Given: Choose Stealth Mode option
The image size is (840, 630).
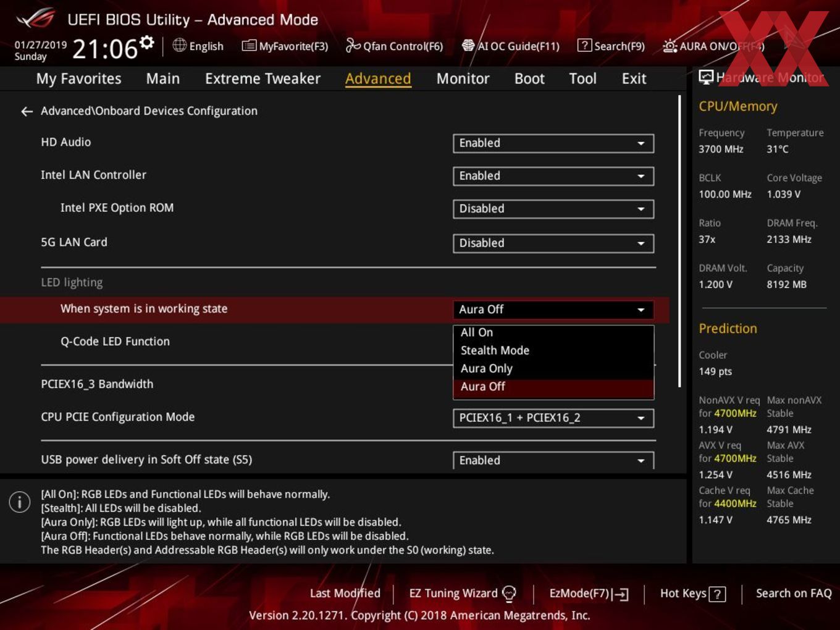Looking at the screenshot, I should (553, 350).
